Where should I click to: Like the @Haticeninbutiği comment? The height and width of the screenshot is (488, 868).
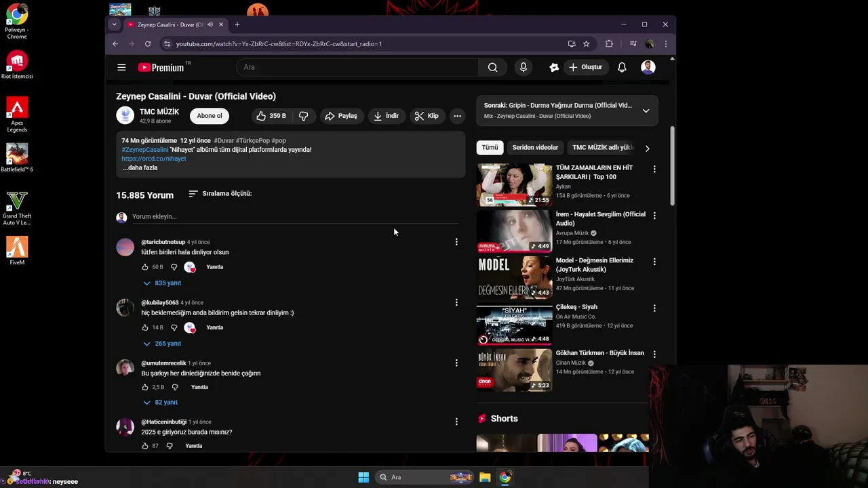click(x=145, y=446)
